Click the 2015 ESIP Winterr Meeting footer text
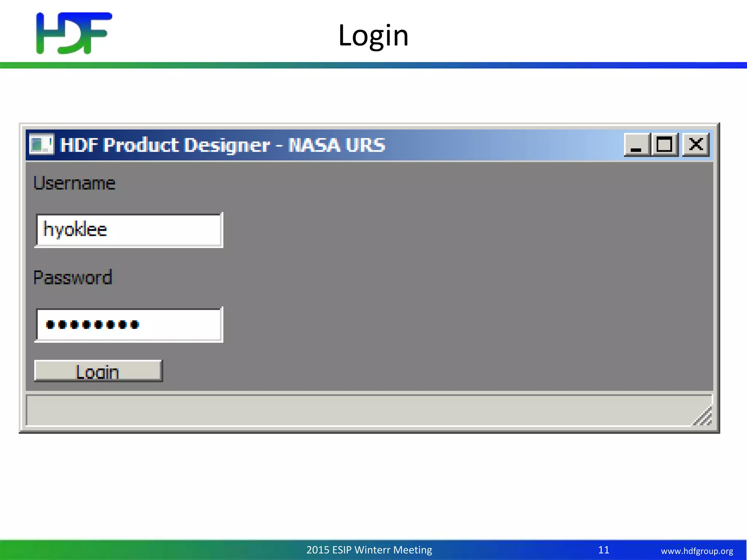This screenshot has height=560, width=747. click(x=369, y=550)
